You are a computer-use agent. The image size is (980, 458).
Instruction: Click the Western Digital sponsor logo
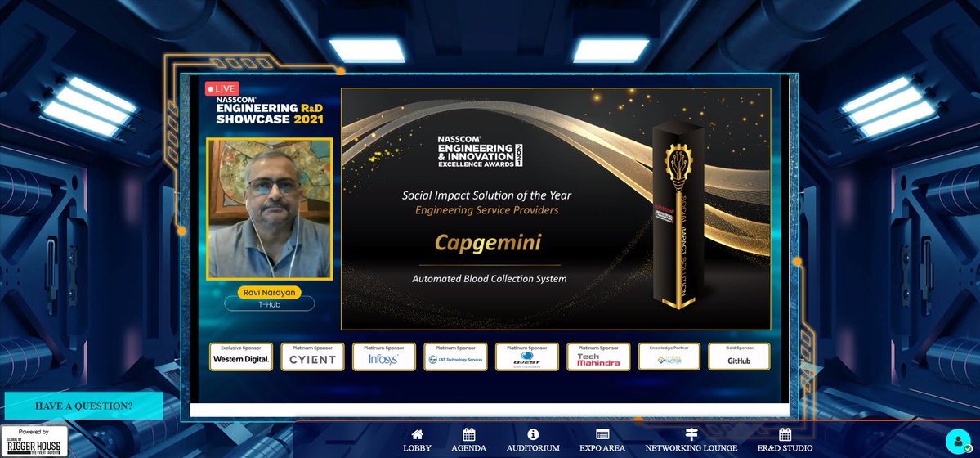click(x=241, y=357)
